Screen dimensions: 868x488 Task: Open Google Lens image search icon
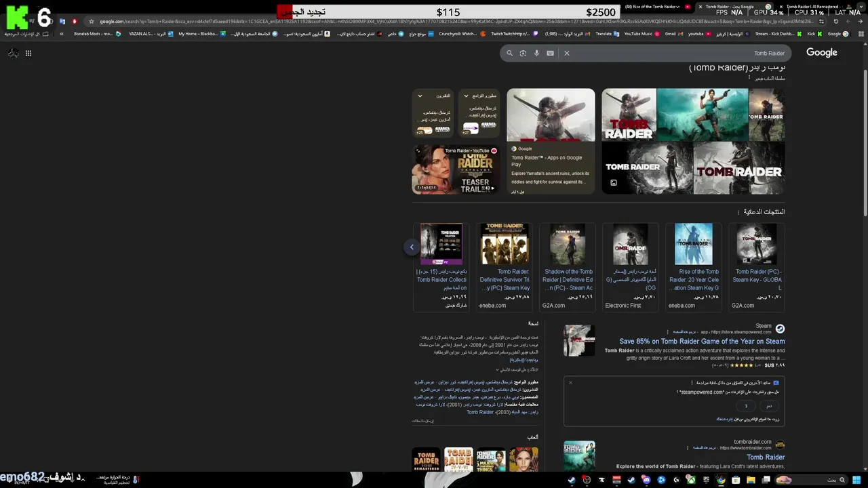(523, 53)
